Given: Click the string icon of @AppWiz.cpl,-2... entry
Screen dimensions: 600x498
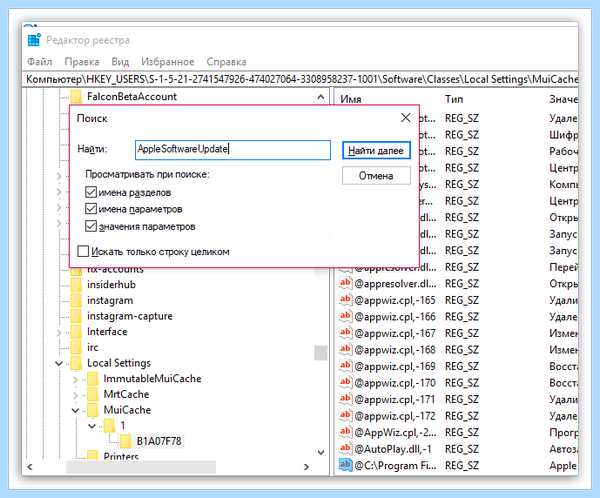Looking at the screenshot, I should tap(345, 432).
